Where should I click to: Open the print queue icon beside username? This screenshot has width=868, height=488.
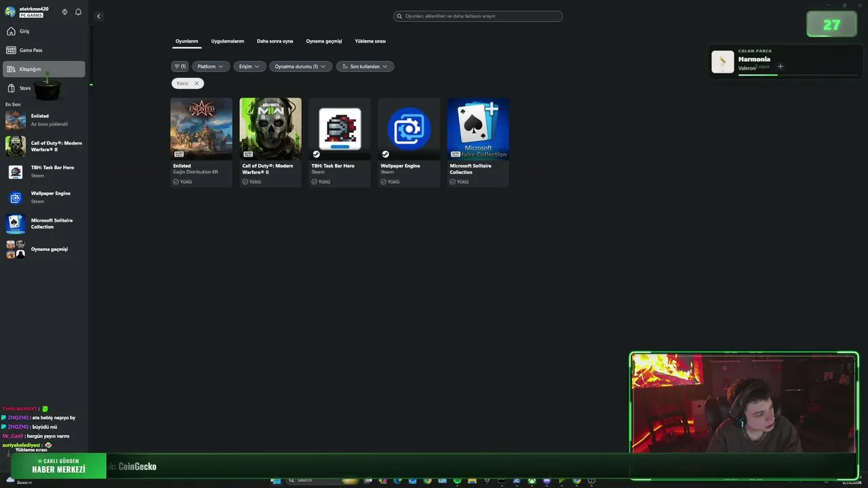[64, 12]
